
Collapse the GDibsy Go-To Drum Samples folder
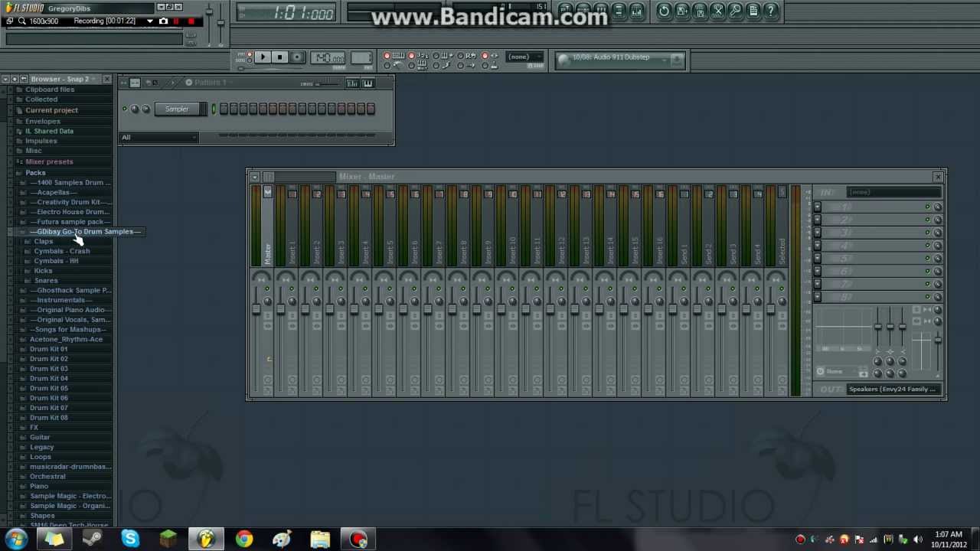[85, 232]
